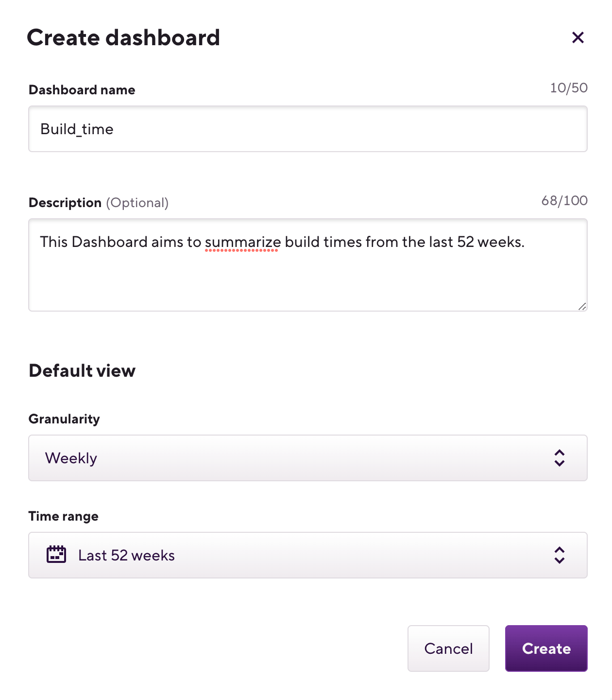Screen dimensions: 612x700
Task: Click the X icon to close the dialog
Action: (x=578, y=37)
